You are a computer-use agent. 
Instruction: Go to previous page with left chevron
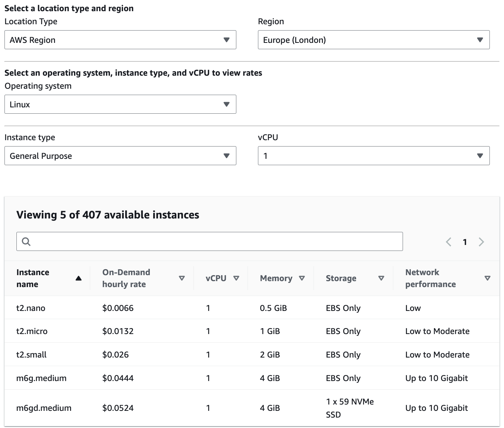tap(449, 242)
